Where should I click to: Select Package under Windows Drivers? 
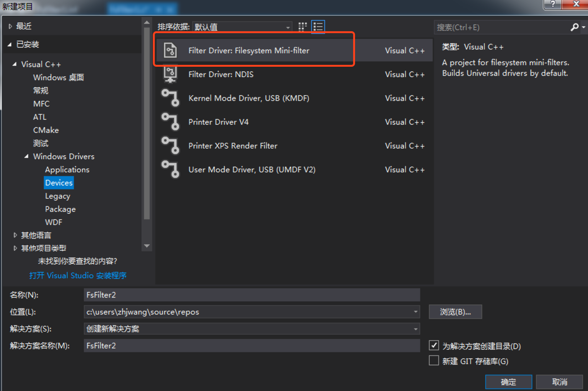[60, 209]
